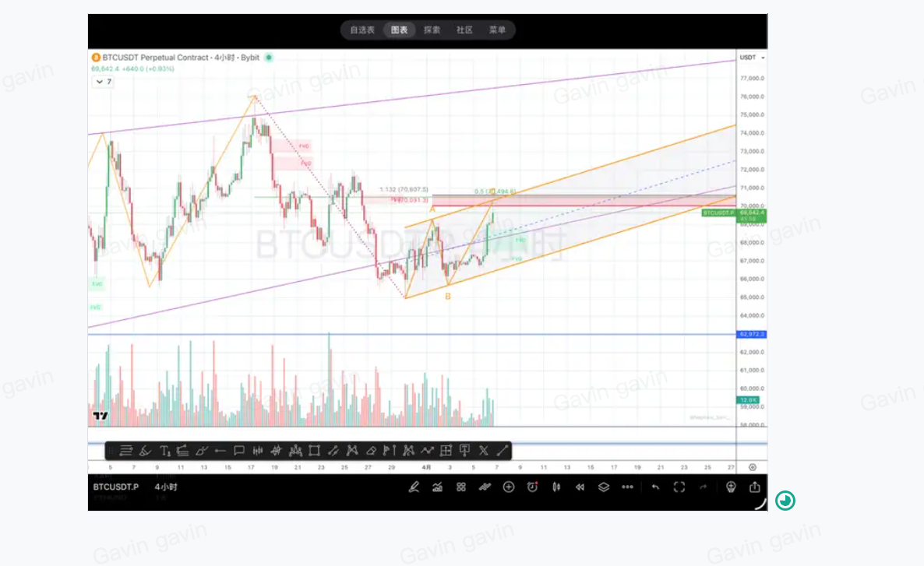Open the indicators chart icon
This screenshot has height=566, width=924.
coord(437,487)
